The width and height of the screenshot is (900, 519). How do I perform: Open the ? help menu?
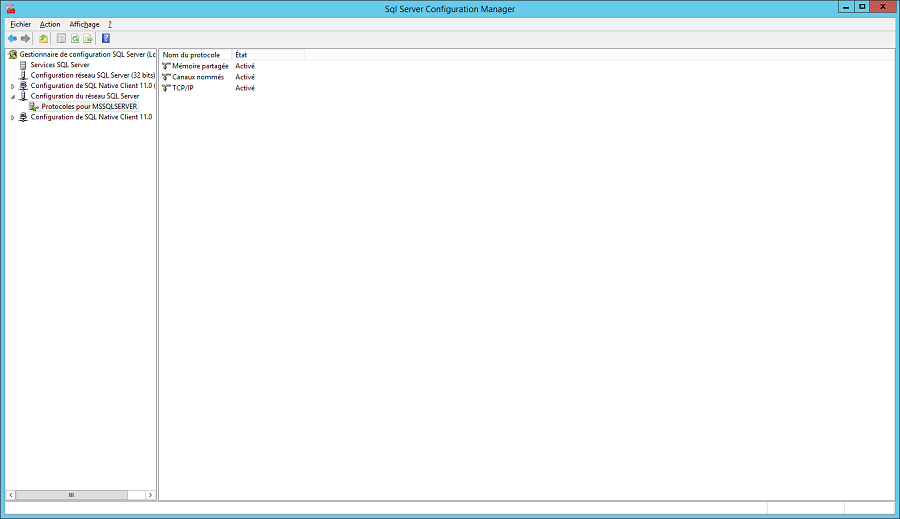[110, 24]
